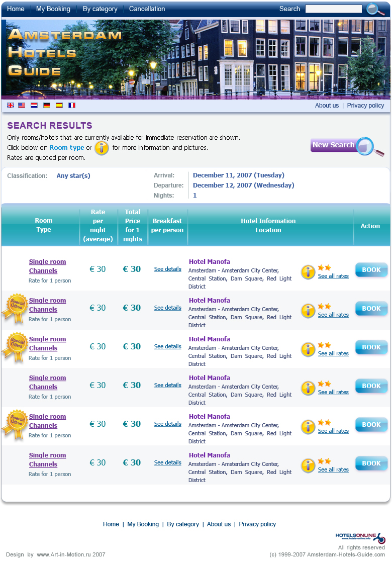The image size is (392, 564).
Task: Open About us link below banner
Action: 327,106
